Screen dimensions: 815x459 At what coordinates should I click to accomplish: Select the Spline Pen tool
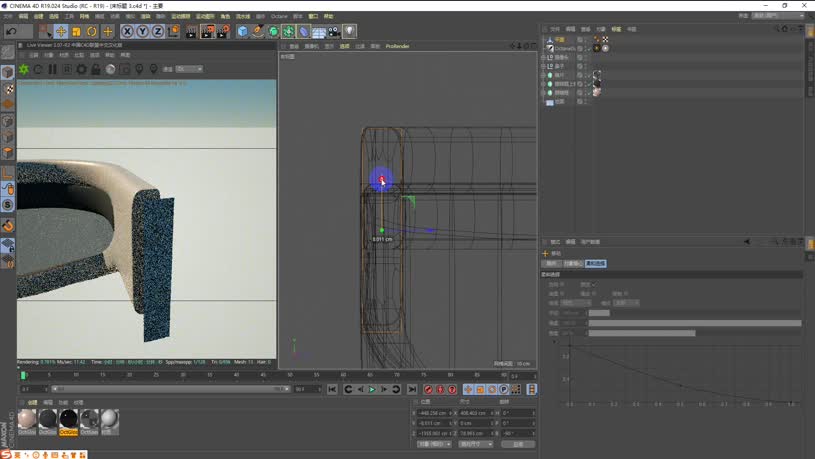click(258, 31)
